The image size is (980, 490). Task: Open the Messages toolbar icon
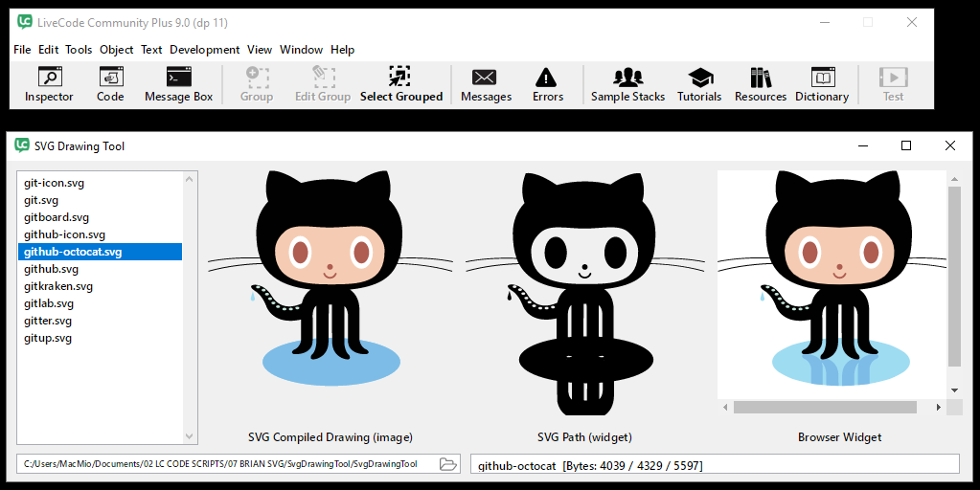coord(486,84)
